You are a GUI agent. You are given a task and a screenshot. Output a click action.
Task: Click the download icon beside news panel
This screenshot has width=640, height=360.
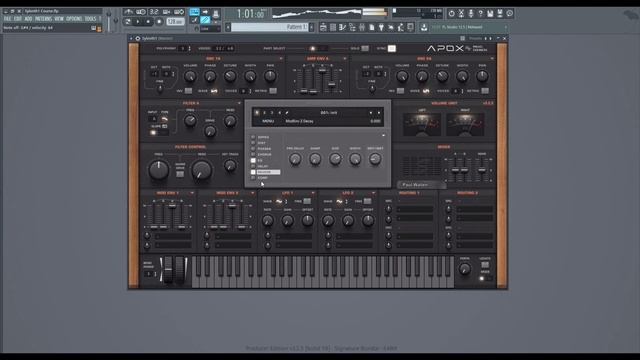424,27
